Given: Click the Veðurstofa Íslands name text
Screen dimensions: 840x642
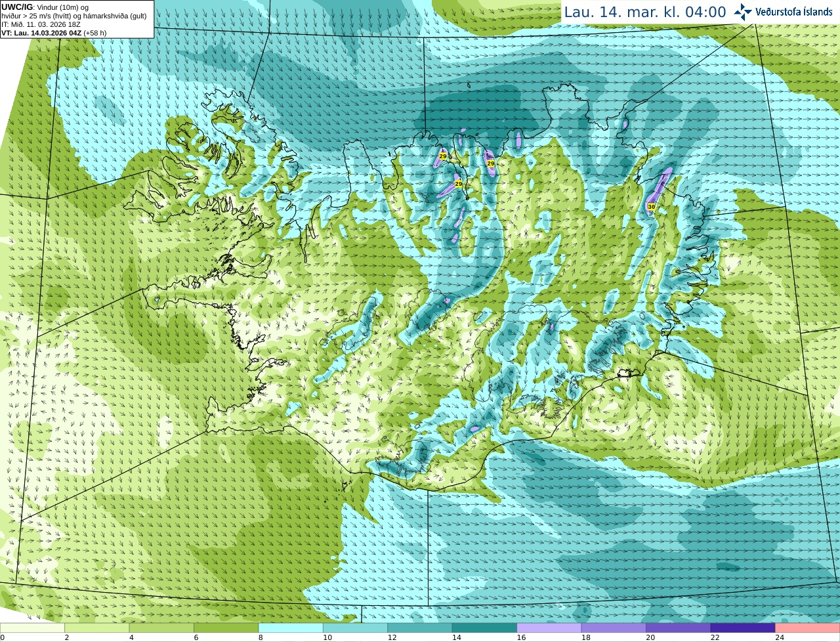Looking at the screenshot, I should click(793, 11).
